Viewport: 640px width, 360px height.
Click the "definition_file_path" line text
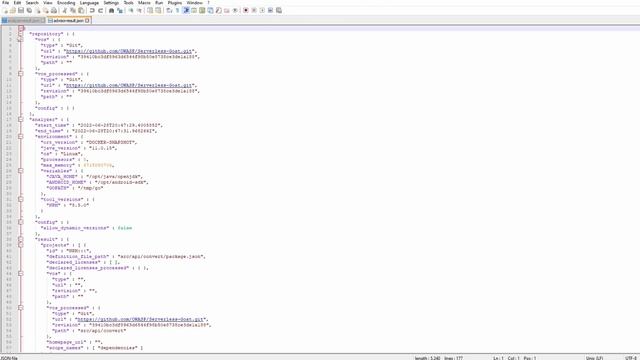click(x=126, y=257)
